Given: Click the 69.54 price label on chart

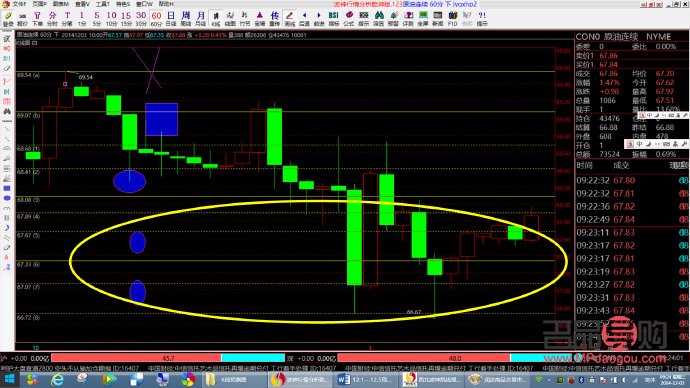Looking at the screenshot, I should 86,77.
